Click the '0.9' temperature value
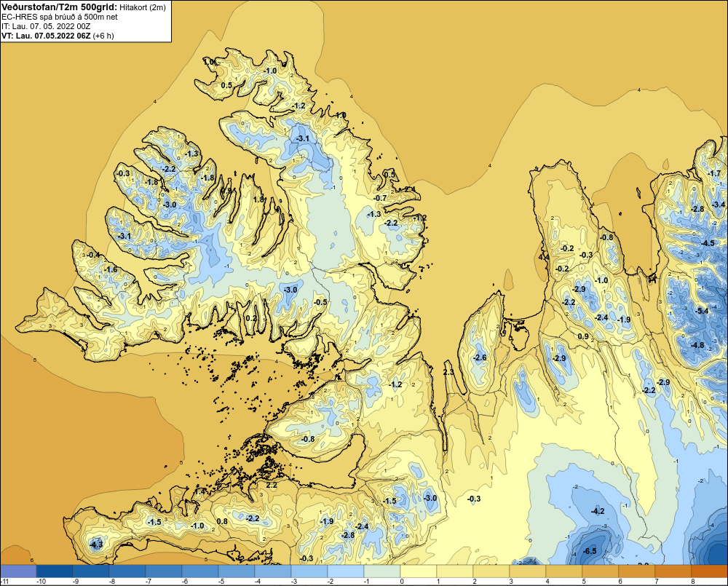 (x=583, y=336)
